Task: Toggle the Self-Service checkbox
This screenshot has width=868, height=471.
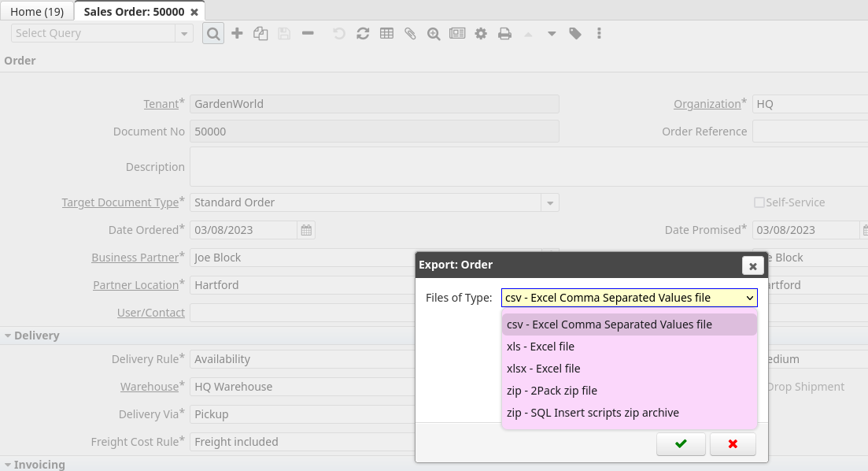Action: click(759, 202)
